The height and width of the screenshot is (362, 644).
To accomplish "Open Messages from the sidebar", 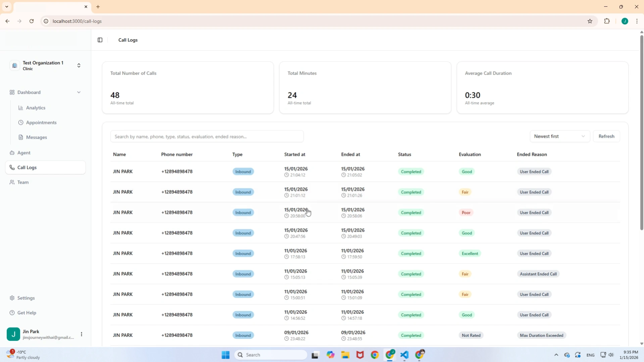I will click(x=36, y=137).
